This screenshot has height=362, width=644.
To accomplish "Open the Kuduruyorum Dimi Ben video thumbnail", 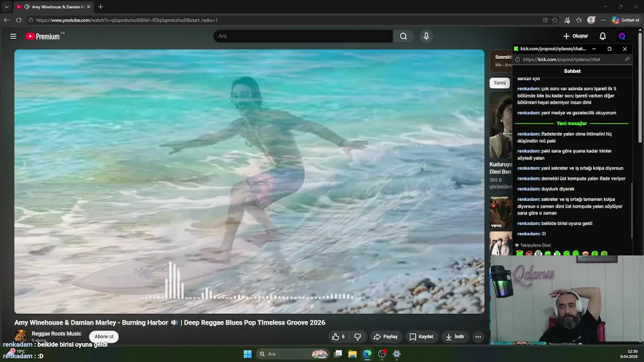I will [501, 126].
